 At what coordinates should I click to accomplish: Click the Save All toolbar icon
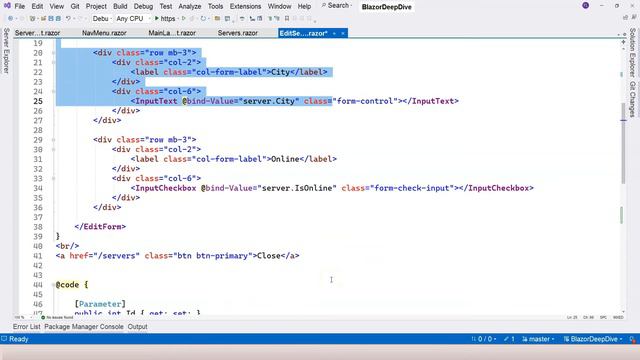(x=58, y=18)
